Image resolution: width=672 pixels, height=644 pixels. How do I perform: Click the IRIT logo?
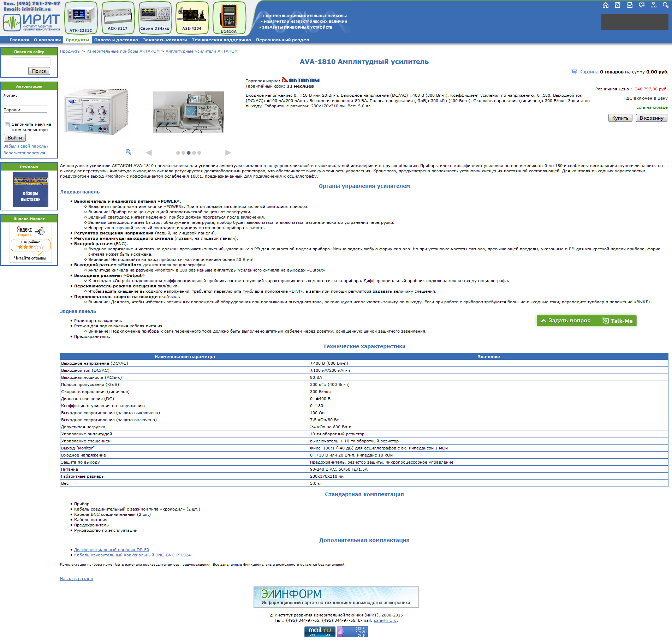pos(31,22)
